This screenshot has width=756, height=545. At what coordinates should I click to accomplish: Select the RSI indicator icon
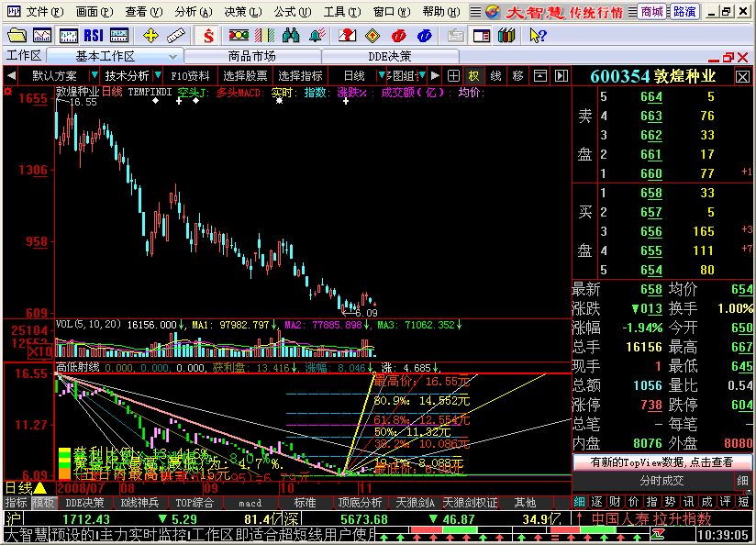click(94, 35)
